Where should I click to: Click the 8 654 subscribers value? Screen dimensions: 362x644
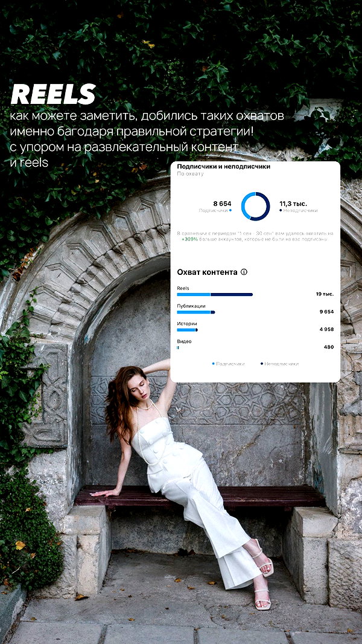[x=222, y=204]
